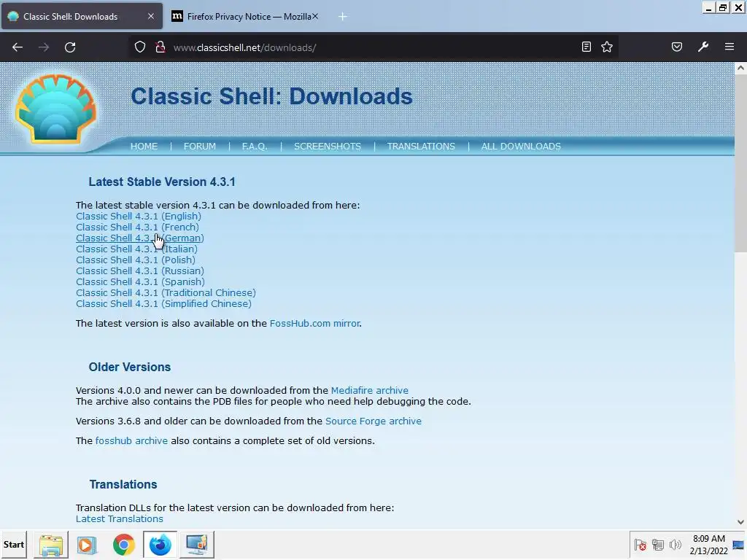View site security via the padlock icon
This screenshot has width=747, height=560.
(160, 47)
